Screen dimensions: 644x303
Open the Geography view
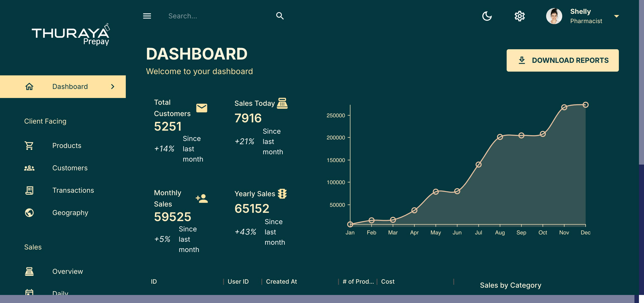pos(70,213)
